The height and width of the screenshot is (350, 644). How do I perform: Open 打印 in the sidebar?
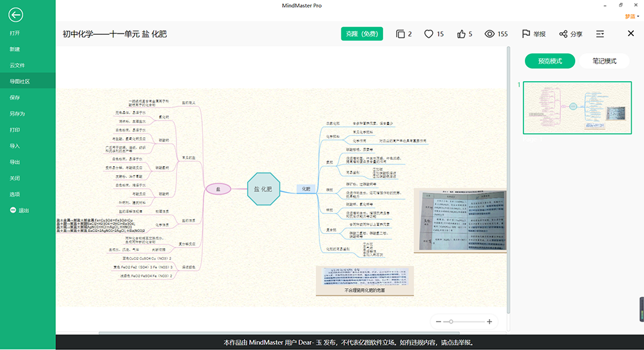15,130
